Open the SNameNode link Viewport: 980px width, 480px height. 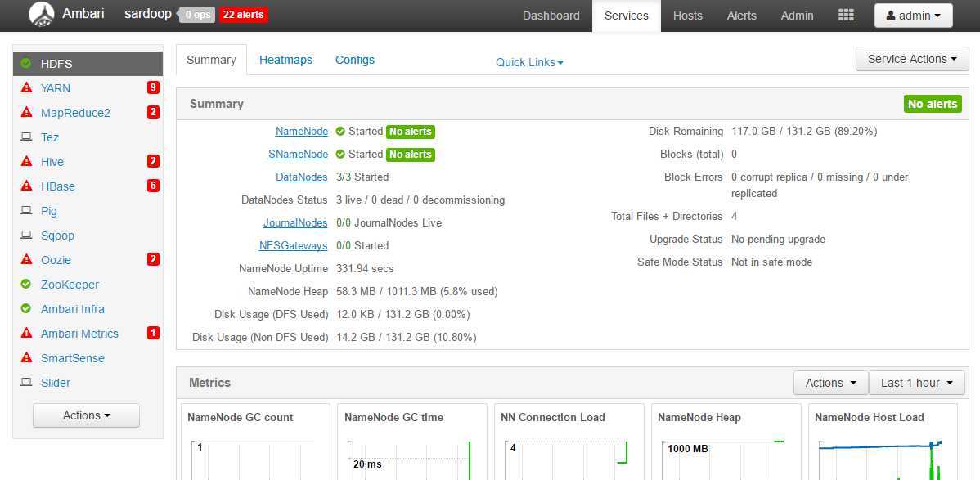click(298, 154)
